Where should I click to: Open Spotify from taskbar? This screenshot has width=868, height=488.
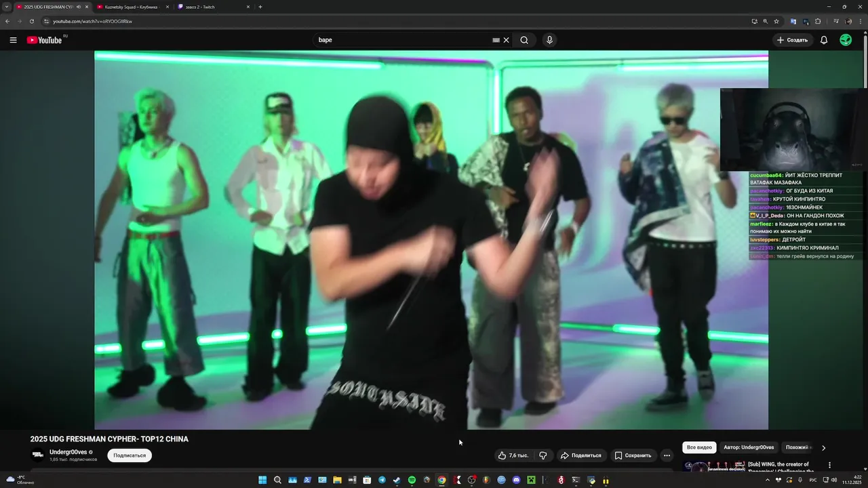click(x=412, y=480)
